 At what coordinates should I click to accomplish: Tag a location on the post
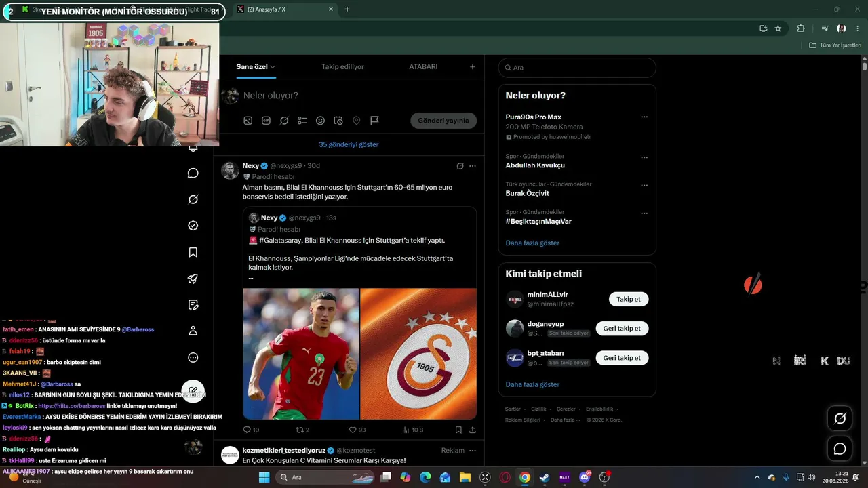click(x=357, y=121)
